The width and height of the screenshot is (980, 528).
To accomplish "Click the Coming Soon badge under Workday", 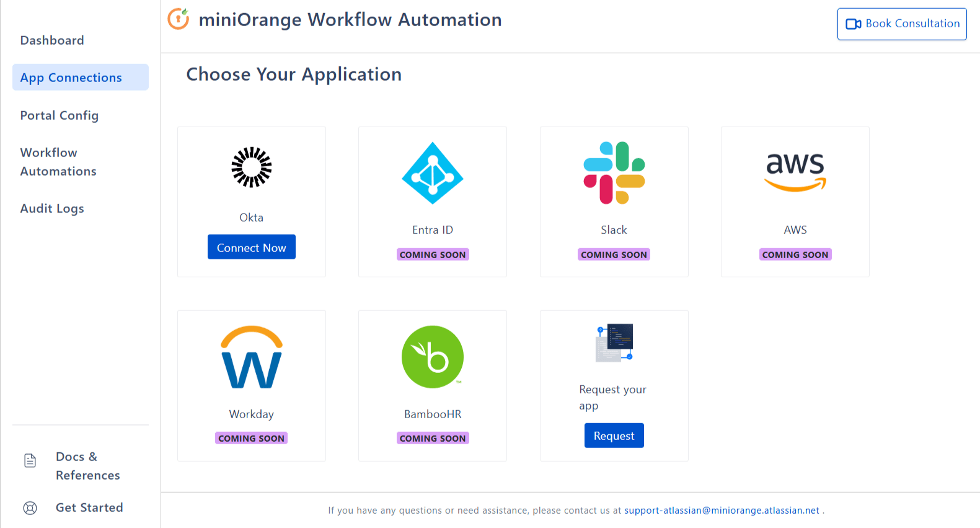I will (x=252, y=438).
